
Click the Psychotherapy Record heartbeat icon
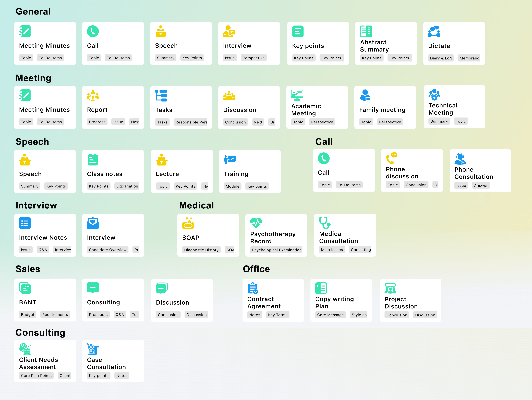256,223
